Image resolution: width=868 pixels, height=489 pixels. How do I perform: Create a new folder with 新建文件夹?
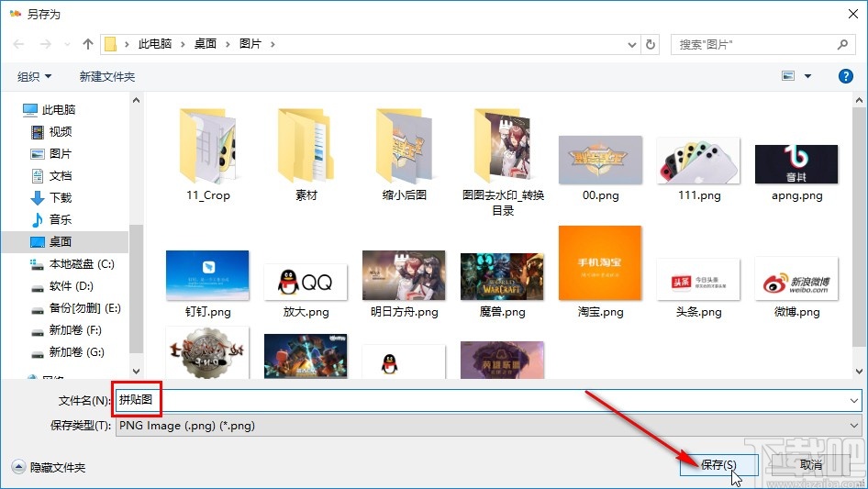point(106,76)
